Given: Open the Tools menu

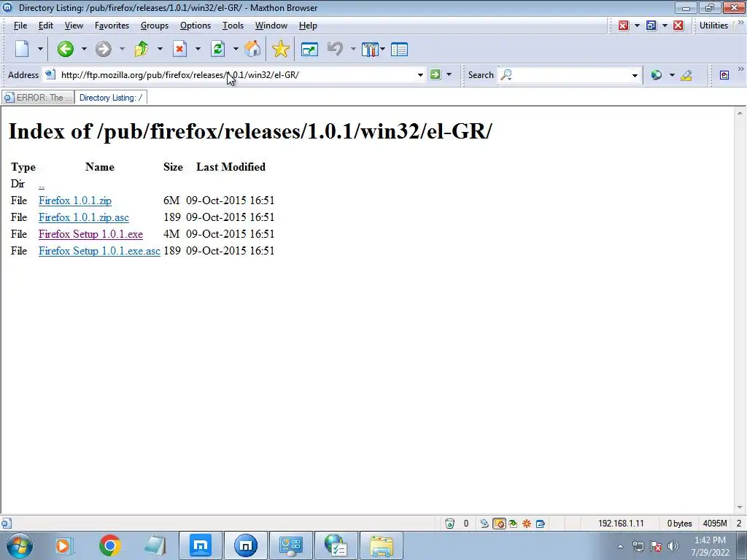Looking at the screenshot, I should [233, 26].
